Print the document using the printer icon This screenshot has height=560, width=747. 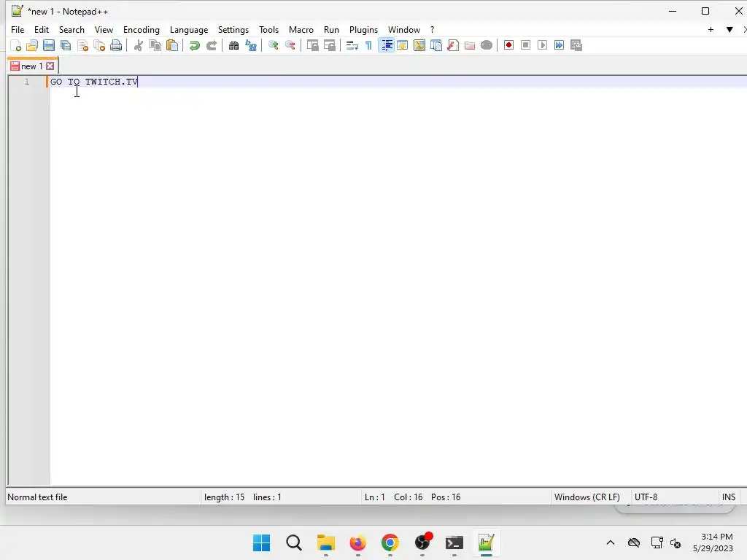[116, 45]
